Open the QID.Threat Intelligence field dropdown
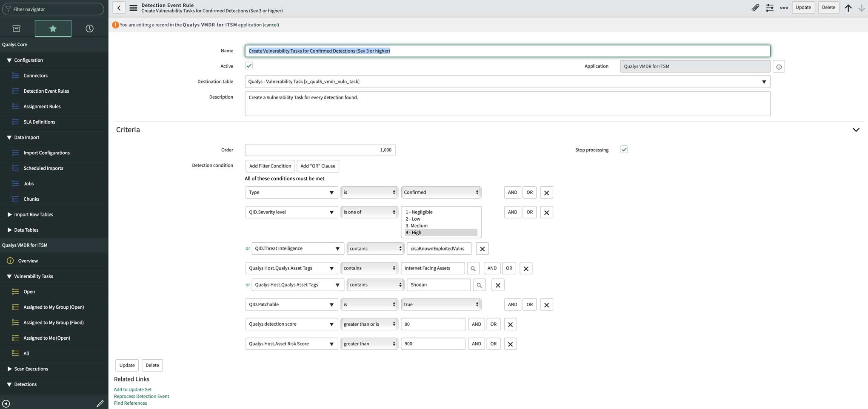This screenshot has width=868, height=409. point(297,249)
